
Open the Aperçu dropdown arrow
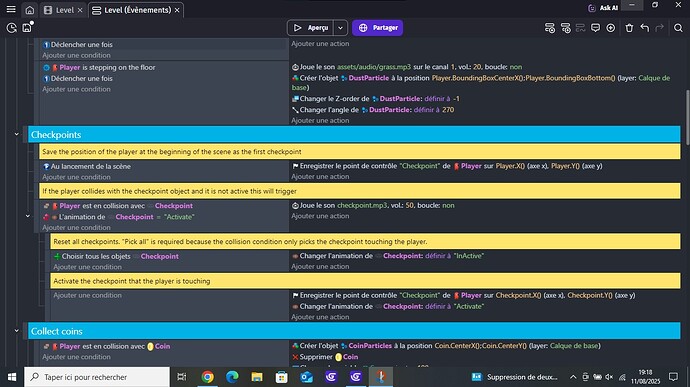(x=340, y=28)
